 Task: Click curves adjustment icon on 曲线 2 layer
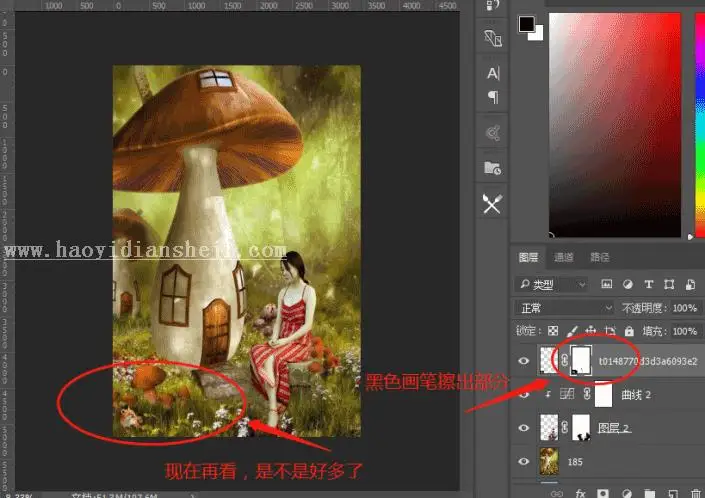pyautogui.click(x=567, y=394)
